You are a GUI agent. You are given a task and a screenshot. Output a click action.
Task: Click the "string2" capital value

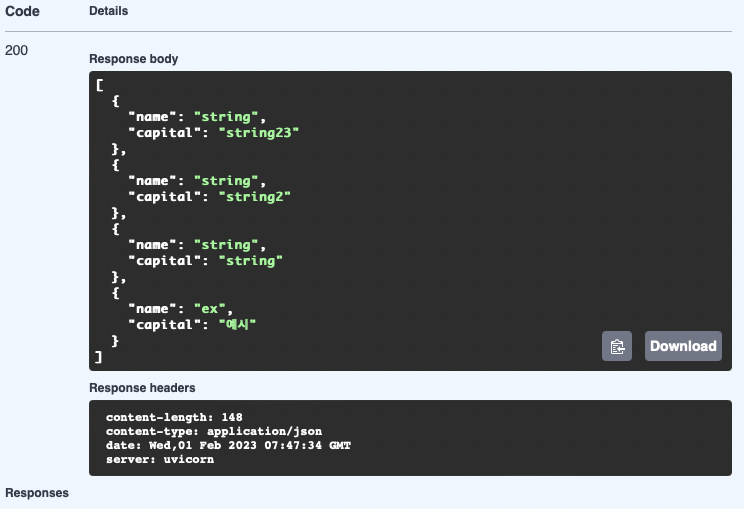(255, 197)
